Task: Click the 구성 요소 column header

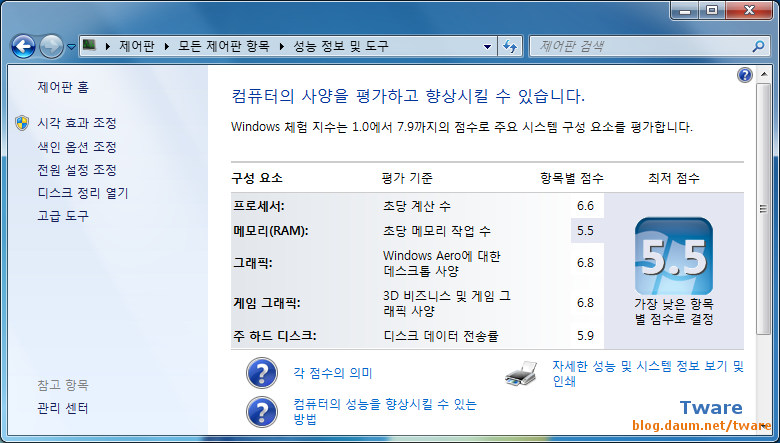Action: [x=257, y=178]
